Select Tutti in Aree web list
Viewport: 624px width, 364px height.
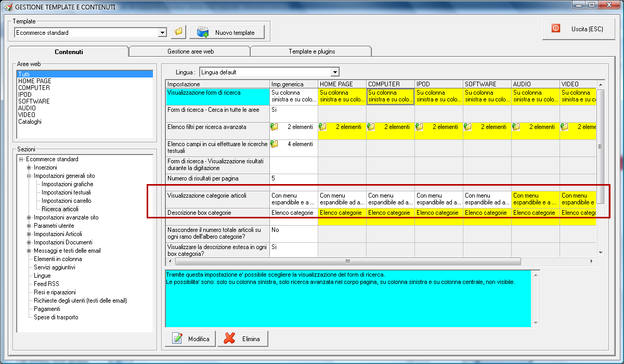pyautogui.click(x=85, y=74)
